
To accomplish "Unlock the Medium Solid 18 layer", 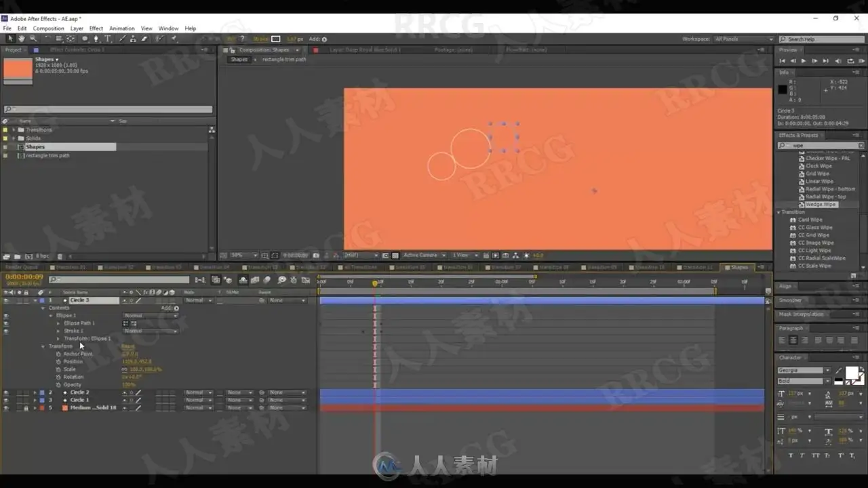I will (26, 408).
